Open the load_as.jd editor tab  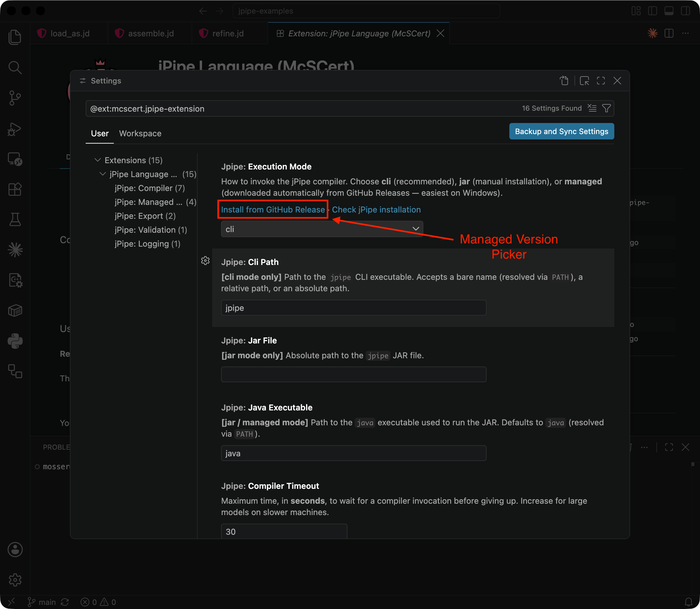pos(69,33)
